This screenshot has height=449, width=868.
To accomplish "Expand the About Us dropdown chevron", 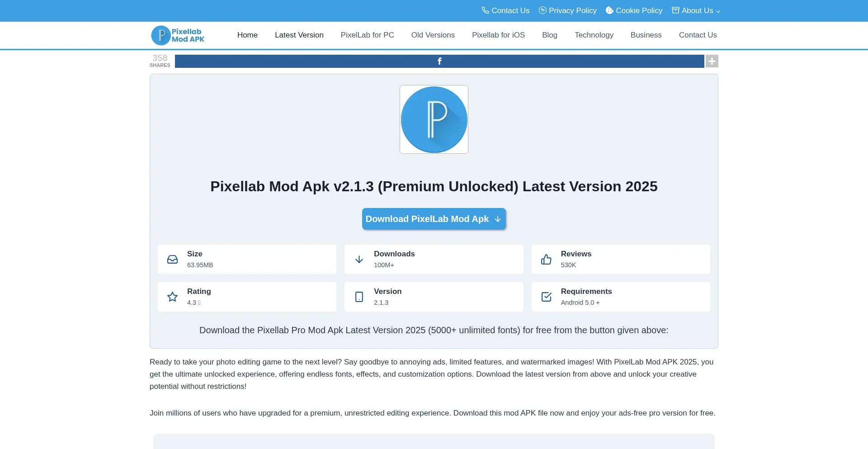I will [x=718, y=11].
